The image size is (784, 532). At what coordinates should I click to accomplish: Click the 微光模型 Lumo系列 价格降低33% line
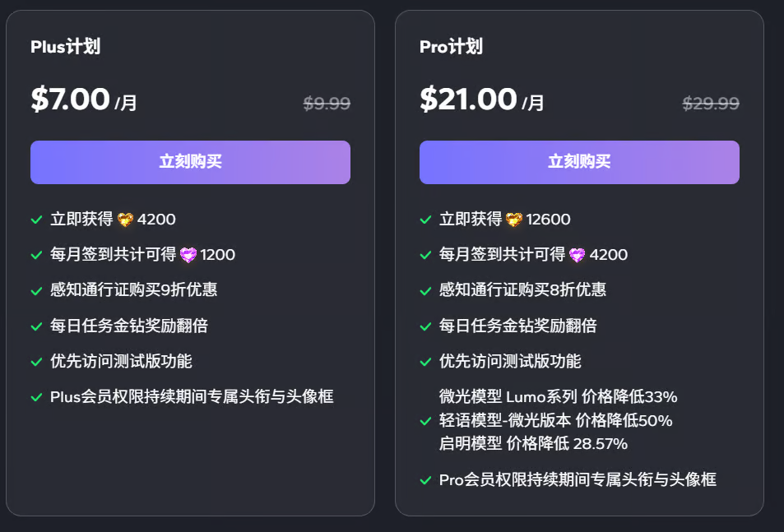(x=559, y=397)
